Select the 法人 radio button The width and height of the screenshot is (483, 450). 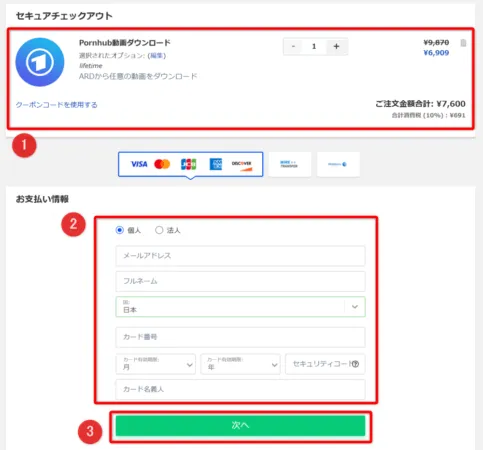[x=159, y=230]
